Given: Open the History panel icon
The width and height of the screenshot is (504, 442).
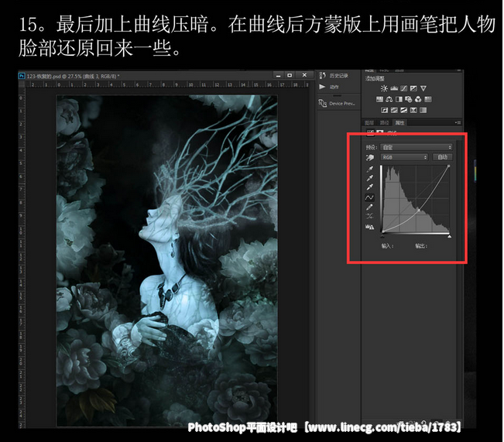Looking at the screenshot, I should point(323,76).
